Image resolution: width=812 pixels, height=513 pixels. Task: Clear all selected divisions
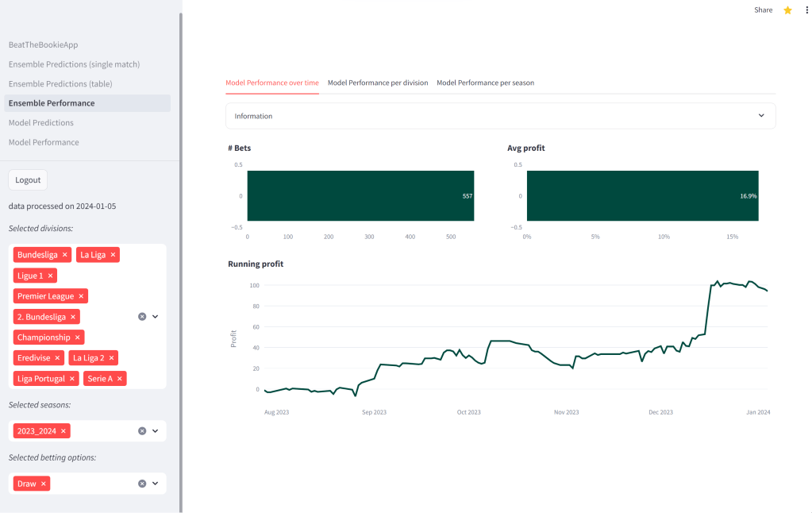tap(142, 316)
